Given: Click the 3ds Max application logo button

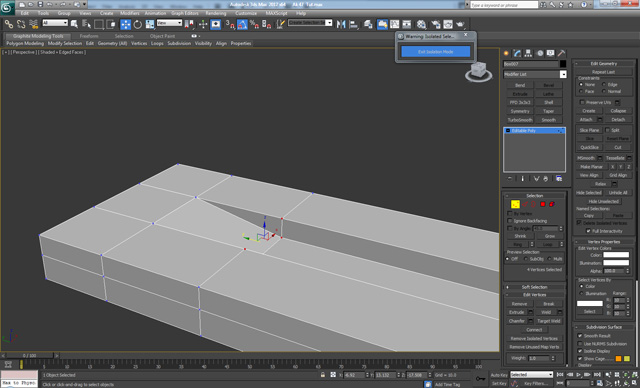Looking at the screenshot, I should coord(7,7).
